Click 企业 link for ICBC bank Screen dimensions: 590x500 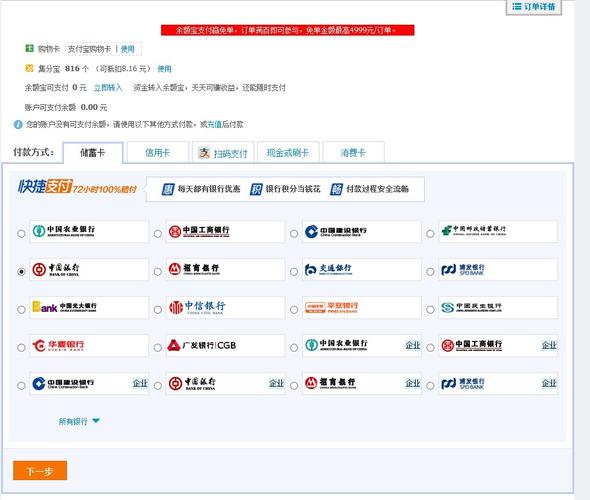(x=549, y=345)
